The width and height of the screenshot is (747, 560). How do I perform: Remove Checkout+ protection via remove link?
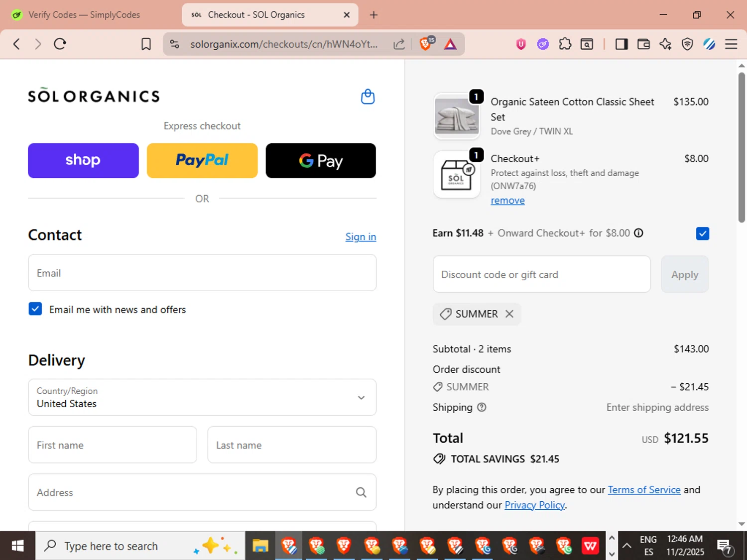(x=507, y=200)
